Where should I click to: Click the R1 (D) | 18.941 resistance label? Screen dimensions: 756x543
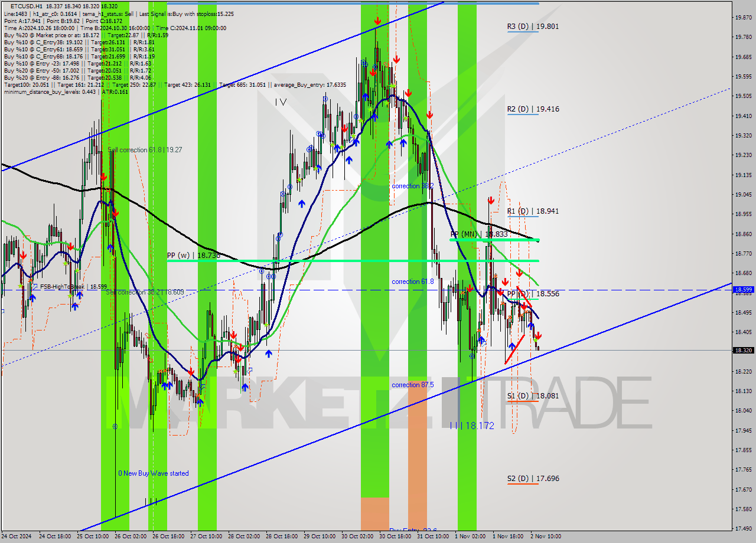[x=533, y=211]
